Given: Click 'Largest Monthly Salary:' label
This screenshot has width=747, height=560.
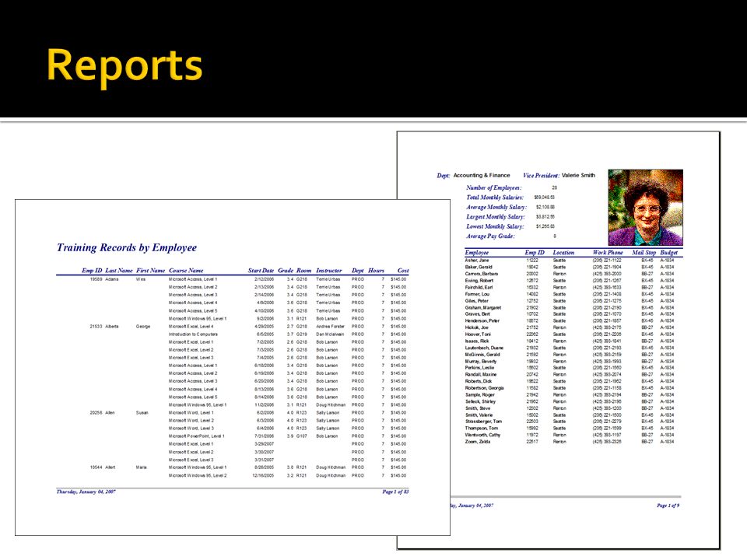Looking at the screenshot, I should click(x=496, y=217).
